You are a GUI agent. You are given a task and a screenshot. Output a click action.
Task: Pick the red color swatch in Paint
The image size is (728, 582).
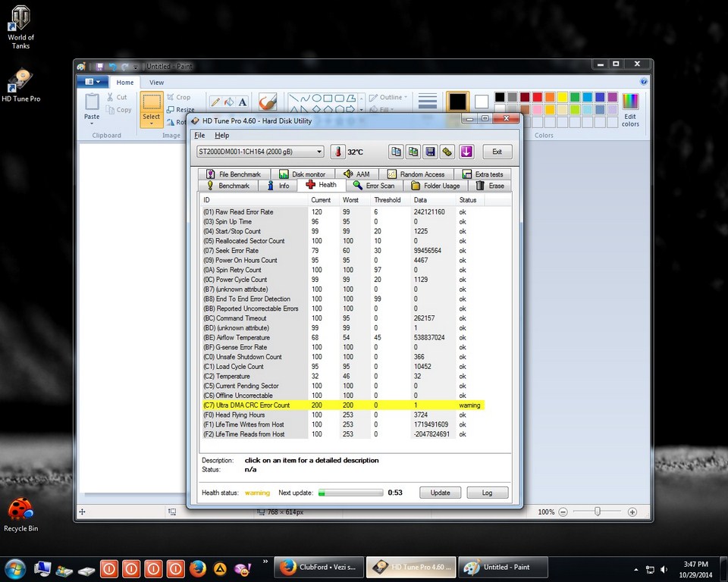pos(538,97)
